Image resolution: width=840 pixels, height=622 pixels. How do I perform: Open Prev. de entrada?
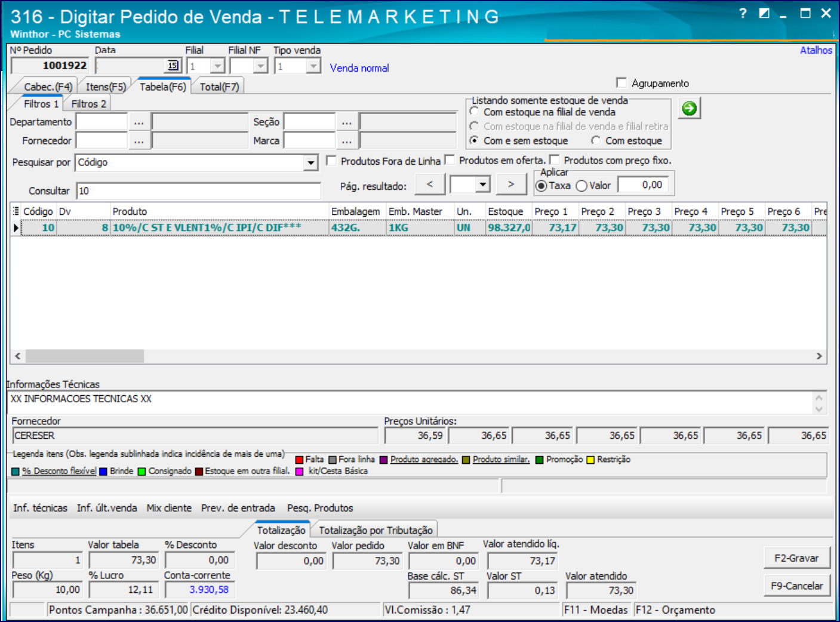pyautogui.click(x=238, y=508)
